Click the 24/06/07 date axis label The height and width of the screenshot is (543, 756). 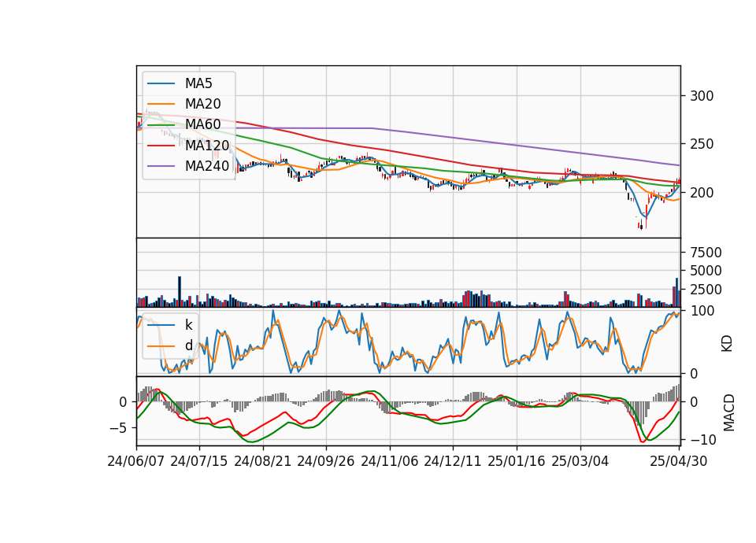tap(136, 462)
